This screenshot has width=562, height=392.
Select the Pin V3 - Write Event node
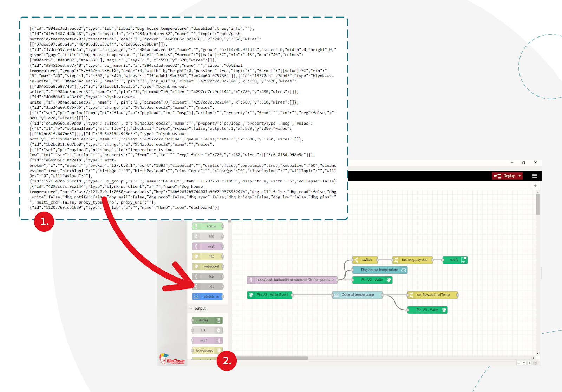tap(270, 295)
